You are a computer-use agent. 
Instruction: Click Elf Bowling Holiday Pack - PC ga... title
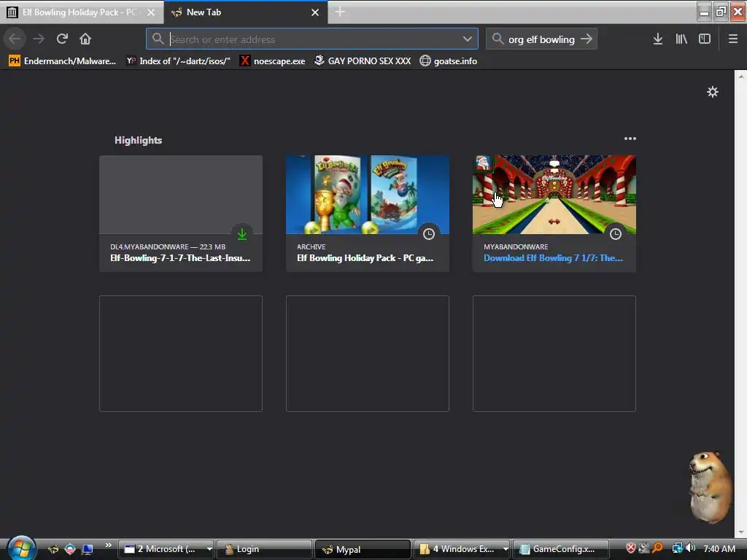[x=365, y=258]
